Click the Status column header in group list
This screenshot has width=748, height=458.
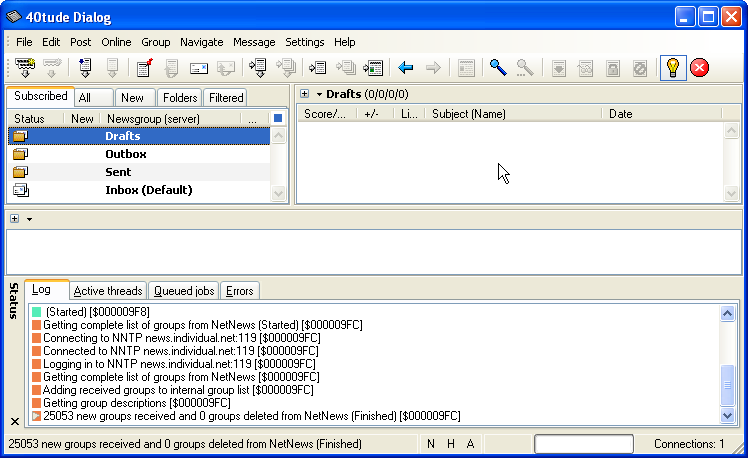point(36,119)
